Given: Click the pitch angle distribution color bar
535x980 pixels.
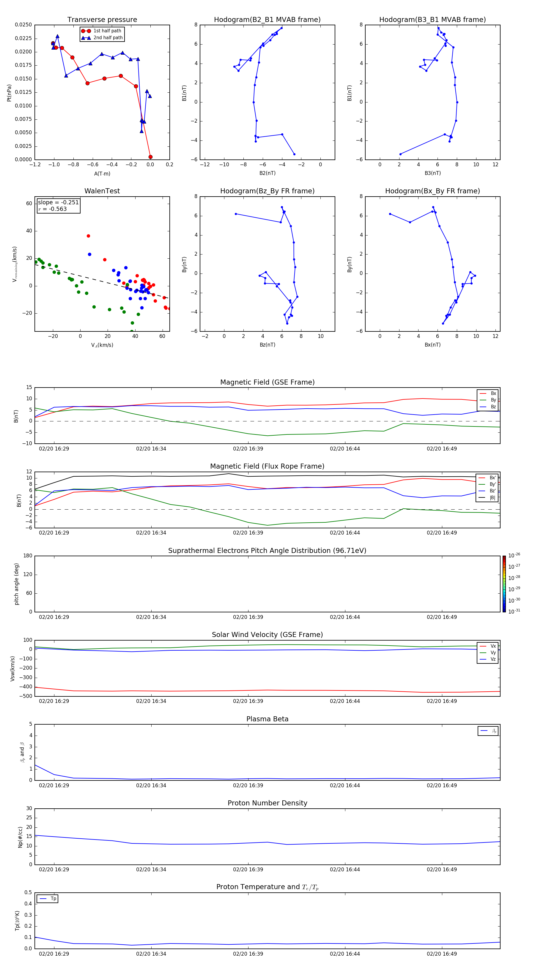Looking at the screenshot, I should (504, 584).
